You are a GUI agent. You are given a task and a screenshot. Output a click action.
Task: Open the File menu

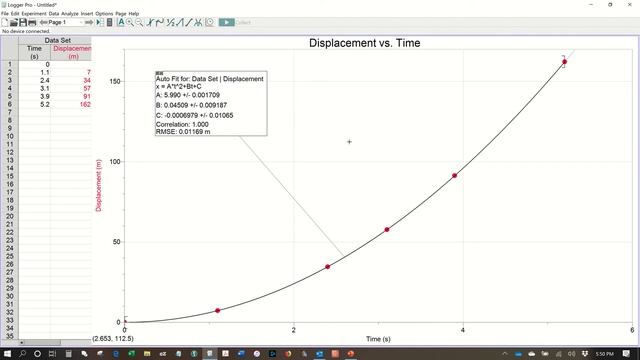pos(5,13)
